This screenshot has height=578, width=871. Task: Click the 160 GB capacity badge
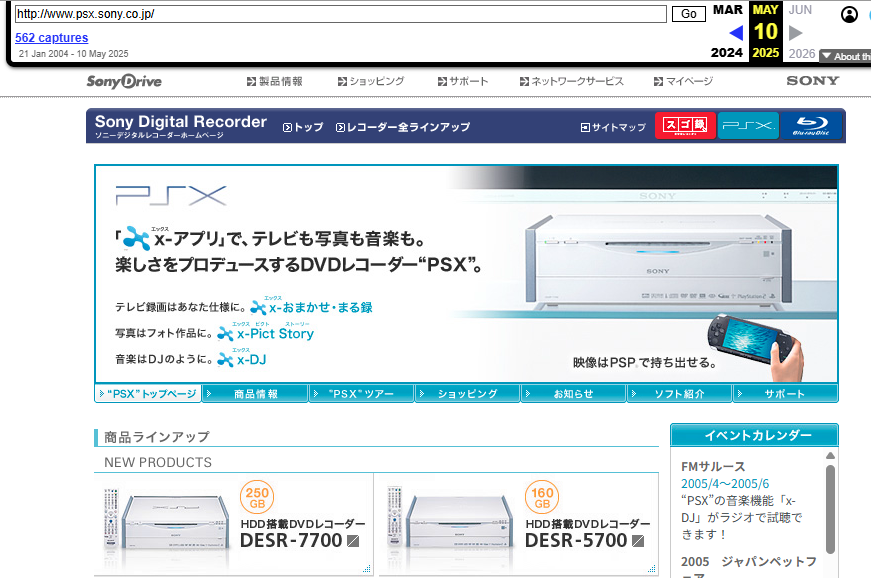click(x=542, y=497)
